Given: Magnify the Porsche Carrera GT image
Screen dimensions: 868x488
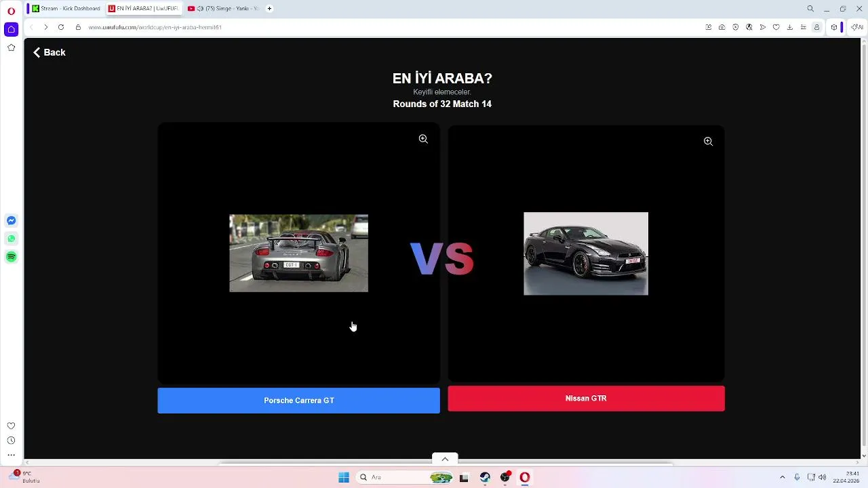Looking at the screenshot, I should (423, 139).
